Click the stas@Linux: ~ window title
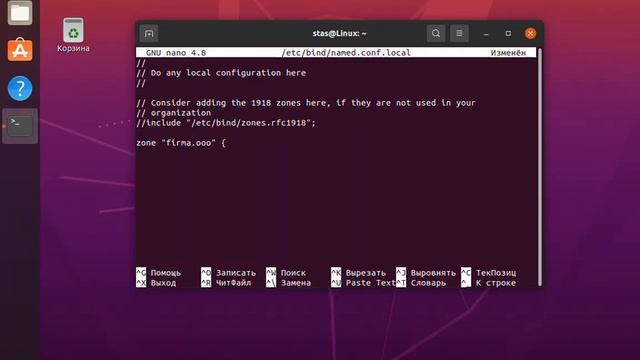640x360 pixels. tap(340, 33)
